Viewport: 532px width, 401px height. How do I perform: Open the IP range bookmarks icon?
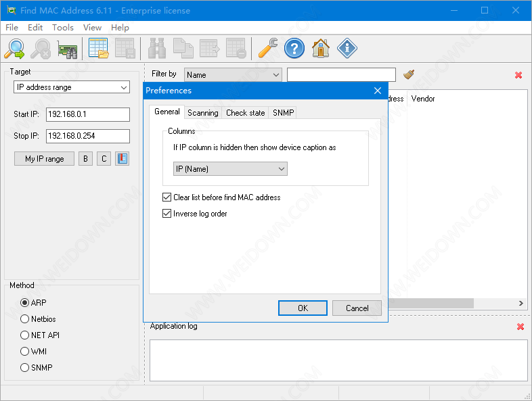[x=122, y=159]
